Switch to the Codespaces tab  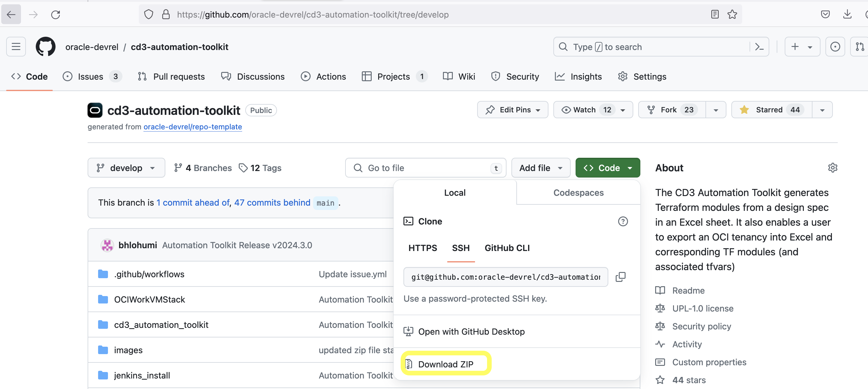coord(578,193)
